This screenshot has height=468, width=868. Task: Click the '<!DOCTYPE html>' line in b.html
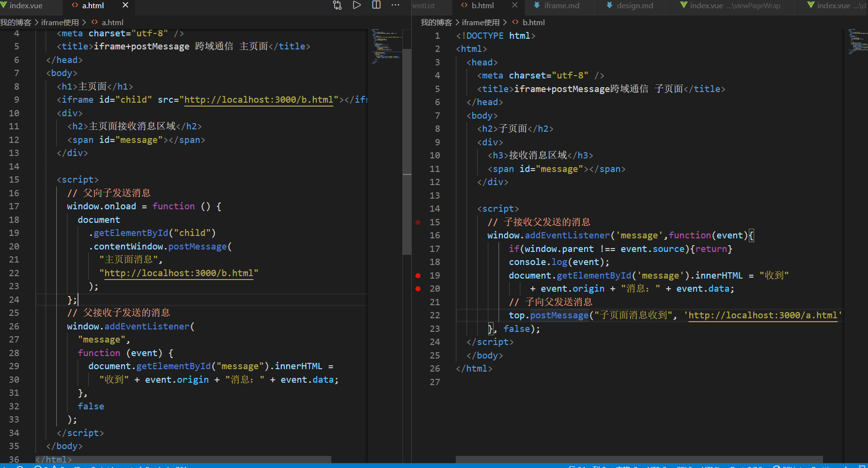496,36
